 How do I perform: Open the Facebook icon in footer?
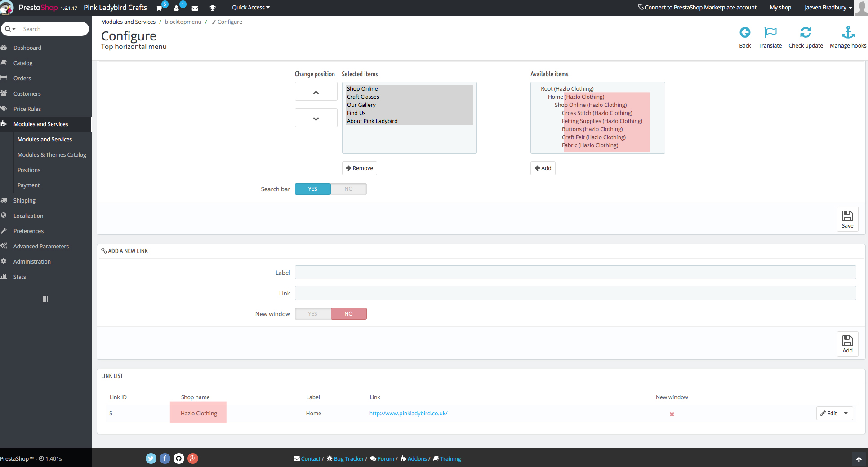click(x=165, y=458)
